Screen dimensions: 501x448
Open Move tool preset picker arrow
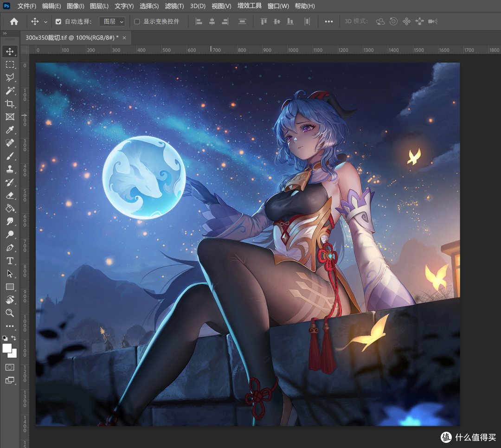45,22
